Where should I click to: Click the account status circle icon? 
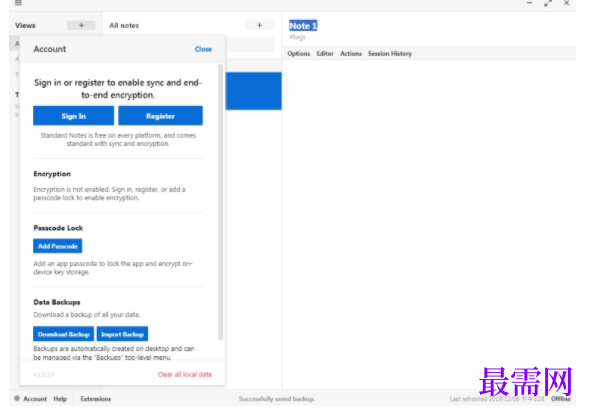(x=17, y=398)
